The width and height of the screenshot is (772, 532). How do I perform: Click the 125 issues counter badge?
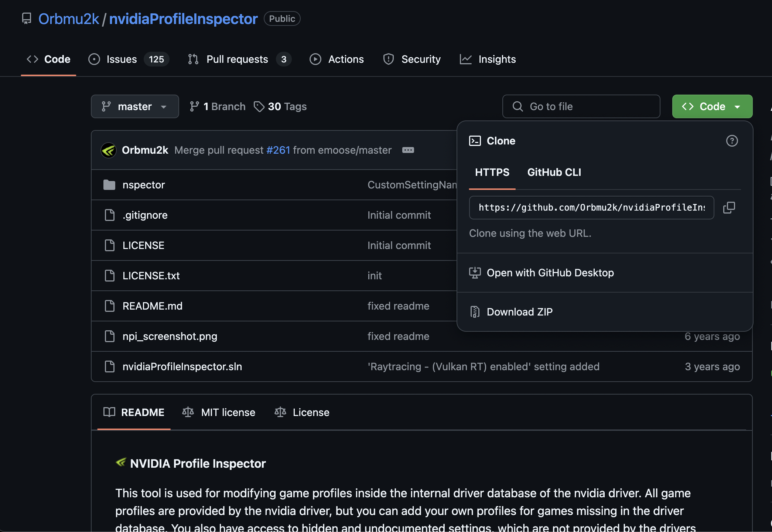(156, 59)
